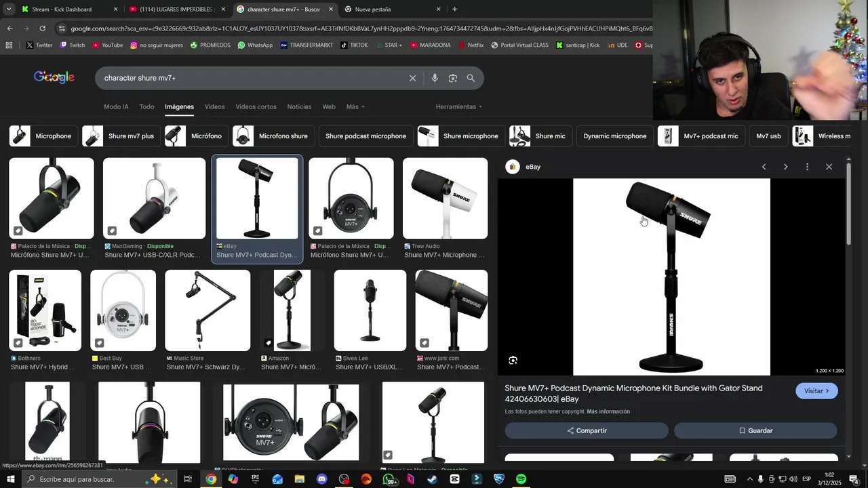
Task: Open the Bothners boxed microphone thumbnail
Action: 45,310
